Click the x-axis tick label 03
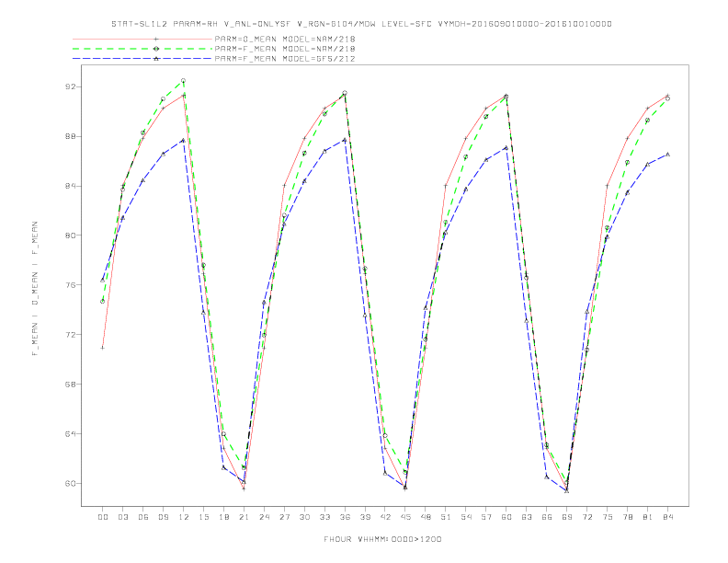The image size is (728, 563). [122, 517]
